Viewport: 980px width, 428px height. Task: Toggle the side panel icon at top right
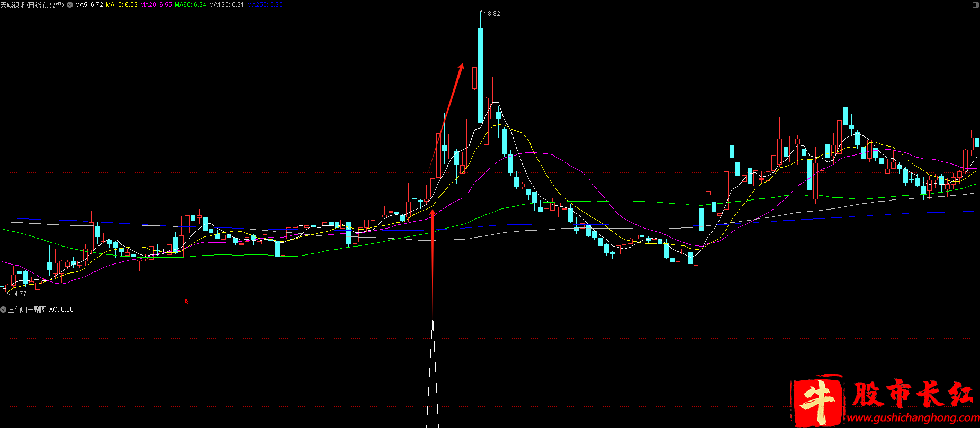click(976, 5)
